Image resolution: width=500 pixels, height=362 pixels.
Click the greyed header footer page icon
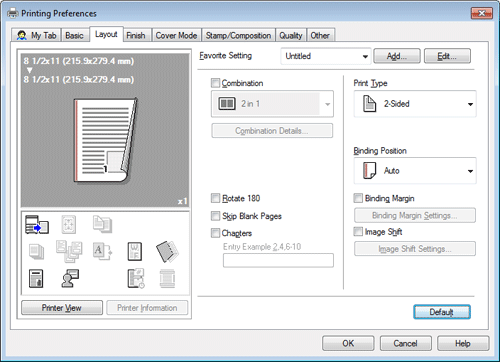click(167, 279)
